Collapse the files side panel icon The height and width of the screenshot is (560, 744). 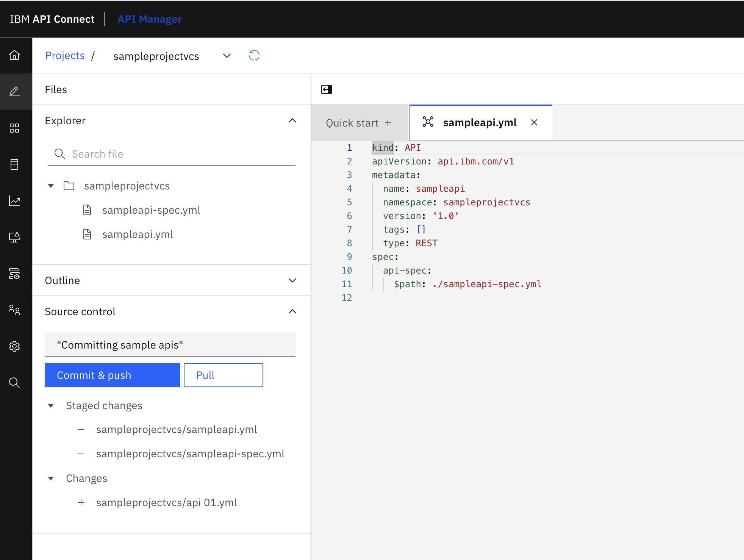tap(327, 89)
